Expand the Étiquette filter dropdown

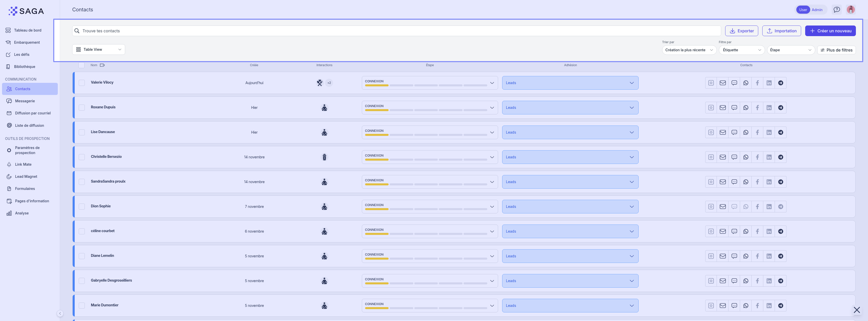(x=741, y=50)
